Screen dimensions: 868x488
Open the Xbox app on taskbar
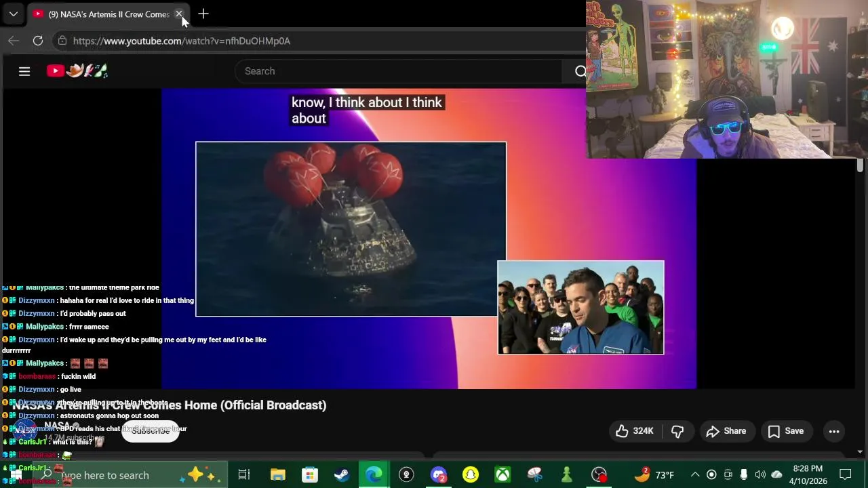(x=502, y=475)
